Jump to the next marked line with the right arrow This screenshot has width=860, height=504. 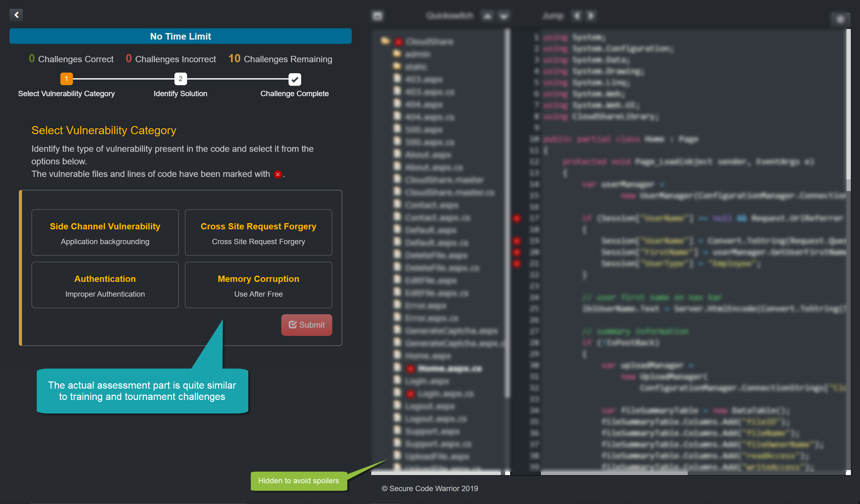click(591, 16)
